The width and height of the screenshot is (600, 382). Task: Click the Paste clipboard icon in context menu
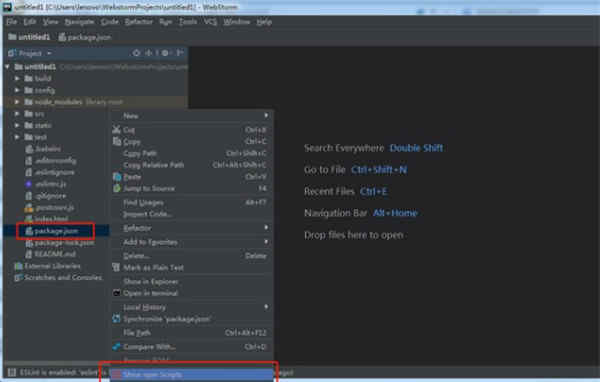tap(117, 177)
